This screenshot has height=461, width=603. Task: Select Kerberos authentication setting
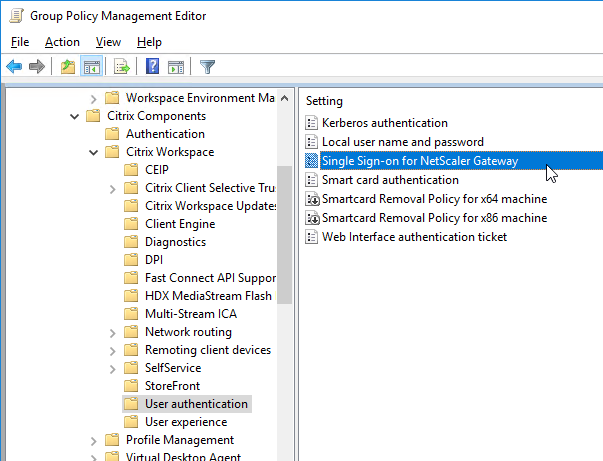(385, 123)
